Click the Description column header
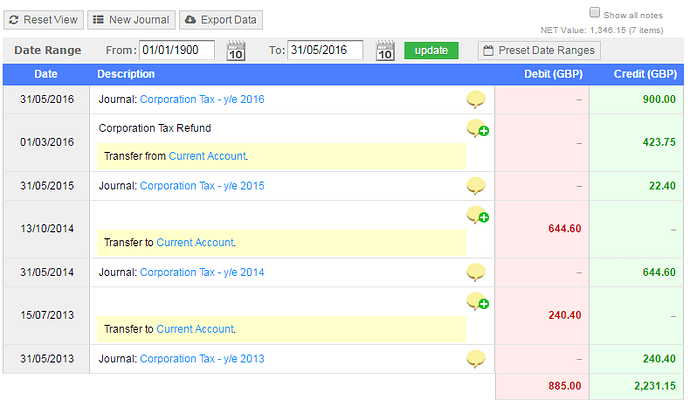The height and width of the screenshot is (407, 690). click(126, 74)
